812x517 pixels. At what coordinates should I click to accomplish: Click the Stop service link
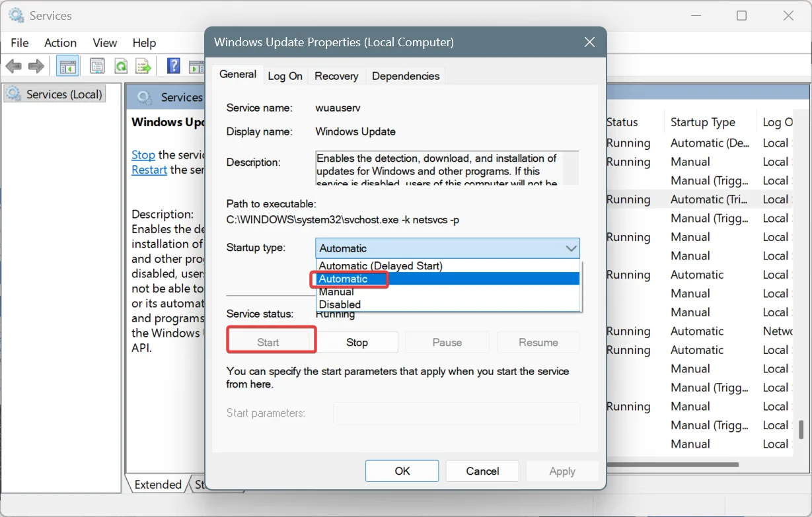(x=143, y=155)
